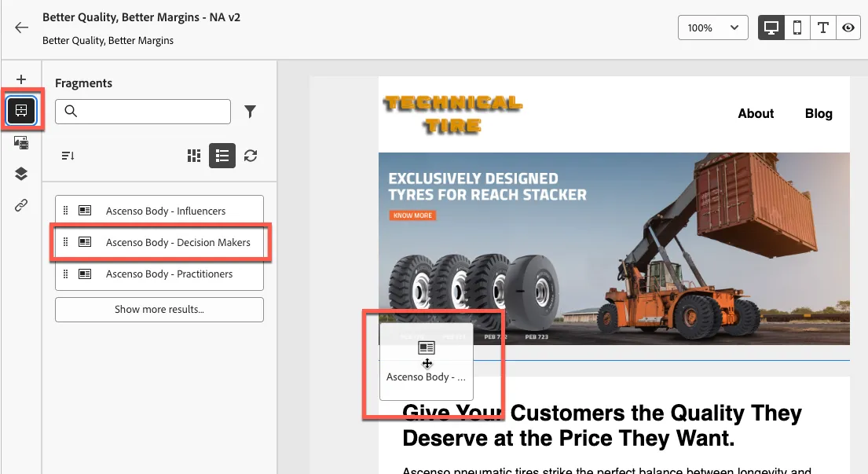Select plain text view mode
868x474 pixels.
(822, 28)
